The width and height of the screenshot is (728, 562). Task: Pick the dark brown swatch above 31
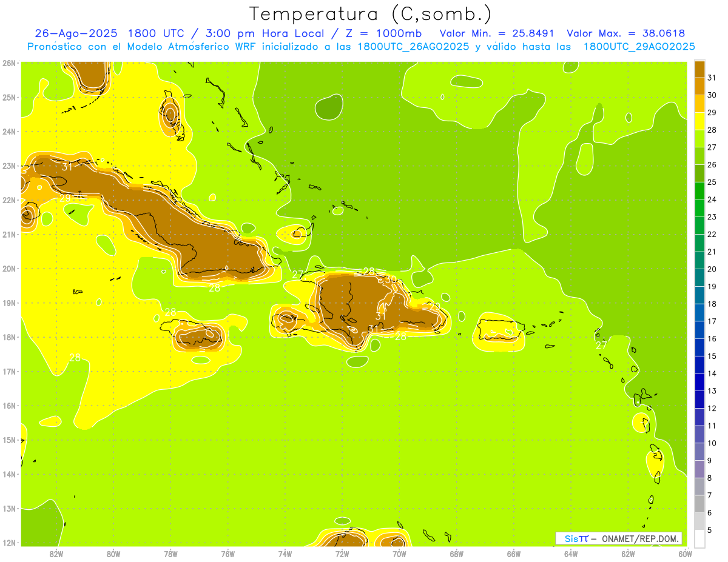pos(699,69)
